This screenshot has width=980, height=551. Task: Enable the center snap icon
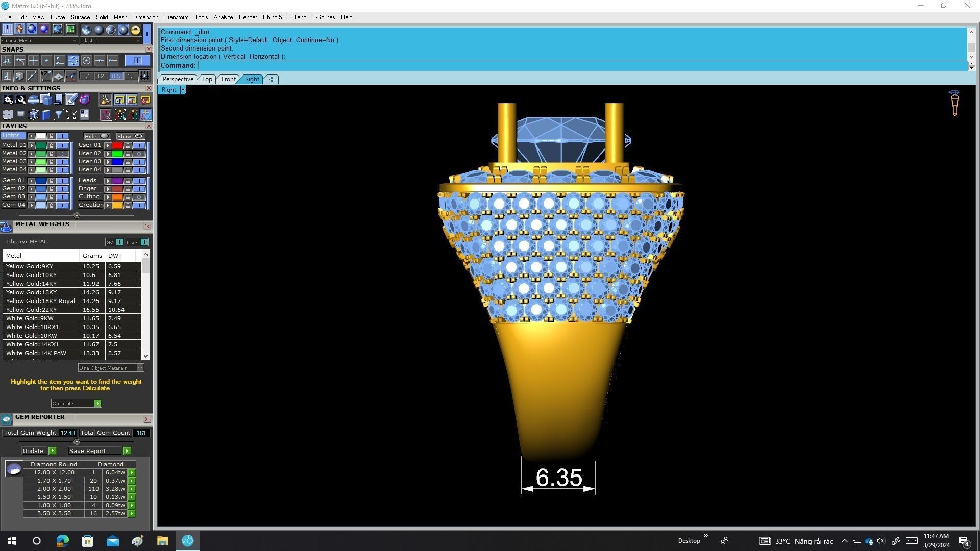pyautogui.click(x=86, y=61)
